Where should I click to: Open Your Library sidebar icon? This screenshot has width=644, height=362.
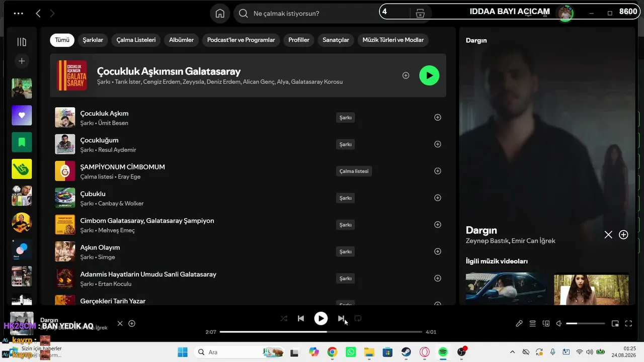pyautogui.click(x=22, y=42)
